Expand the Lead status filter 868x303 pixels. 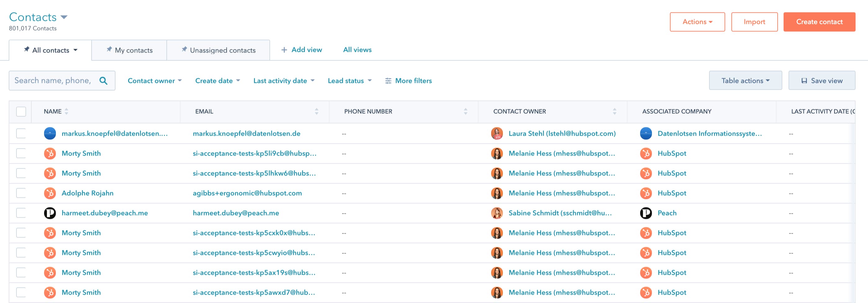tap(350, 81)
